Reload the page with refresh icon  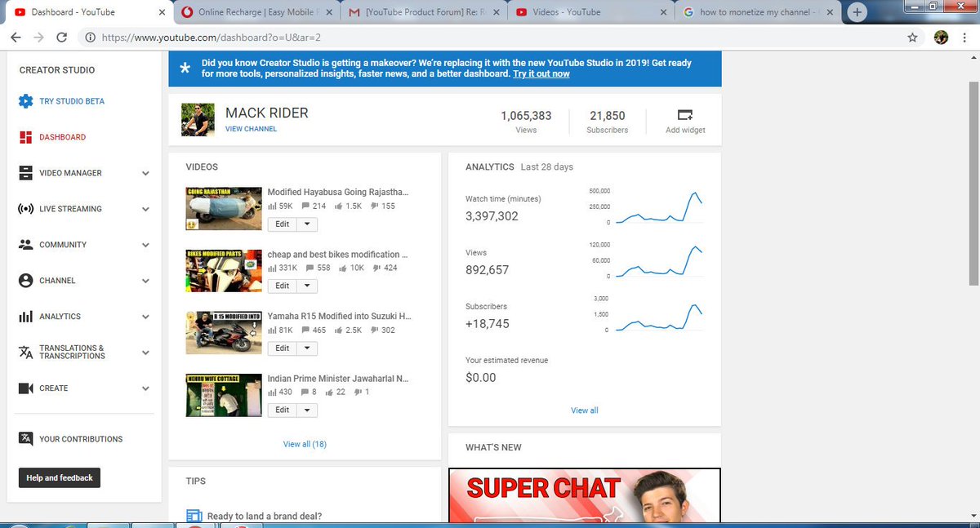tap(61, 38)
